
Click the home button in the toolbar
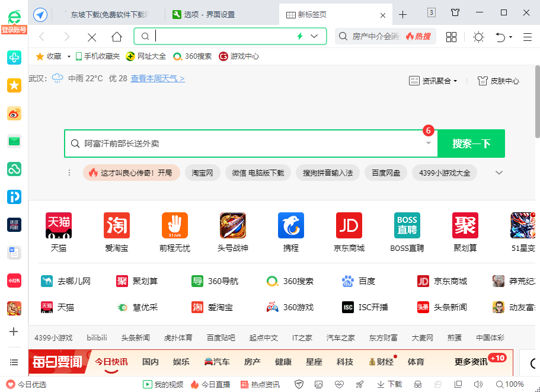click(x=117, y=37)
